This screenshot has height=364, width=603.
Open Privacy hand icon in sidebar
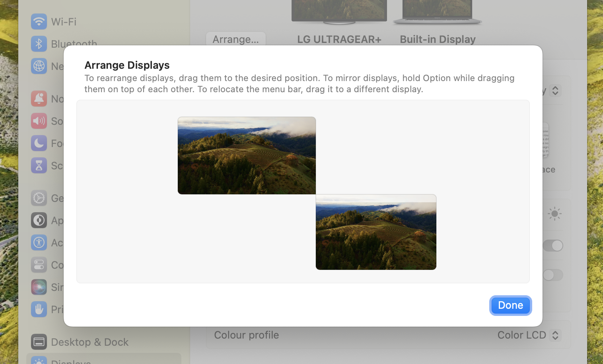click(x=39, y=309)
